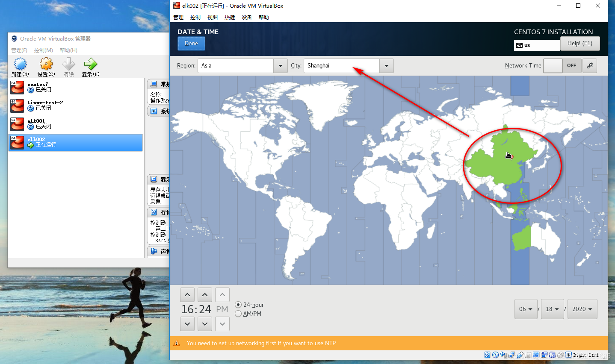Click the Discard (清除) arrow icon
The width and height of the screenshot is (615, 364).
(x=68, y=64)
